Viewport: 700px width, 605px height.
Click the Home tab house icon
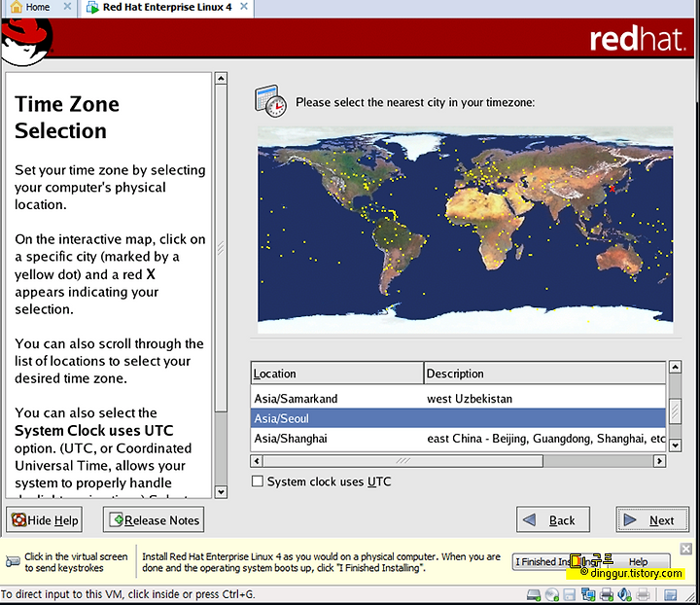pos(17,7)
